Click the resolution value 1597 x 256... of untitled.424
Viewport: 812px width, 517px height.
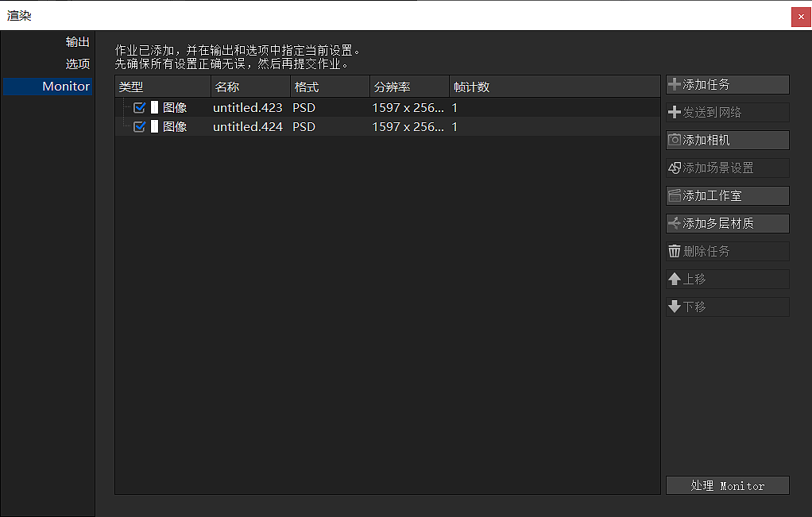(408, 127)
